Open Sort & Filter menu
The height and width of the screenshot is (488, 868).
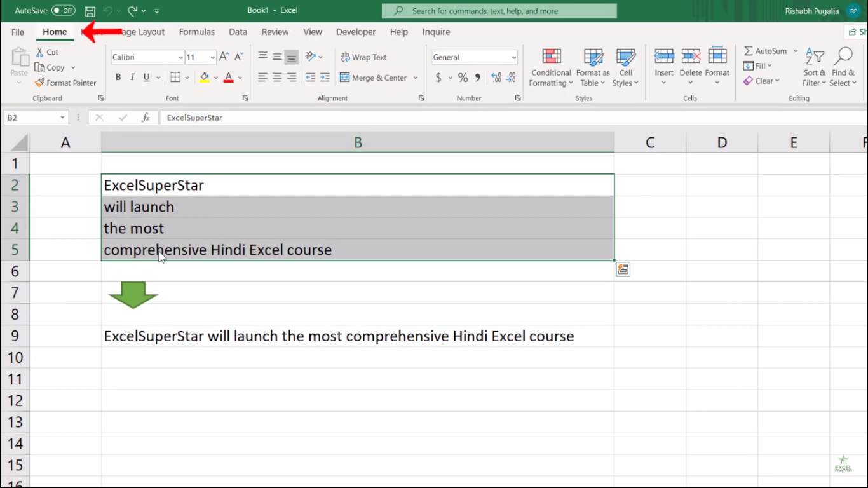(814, 67)
